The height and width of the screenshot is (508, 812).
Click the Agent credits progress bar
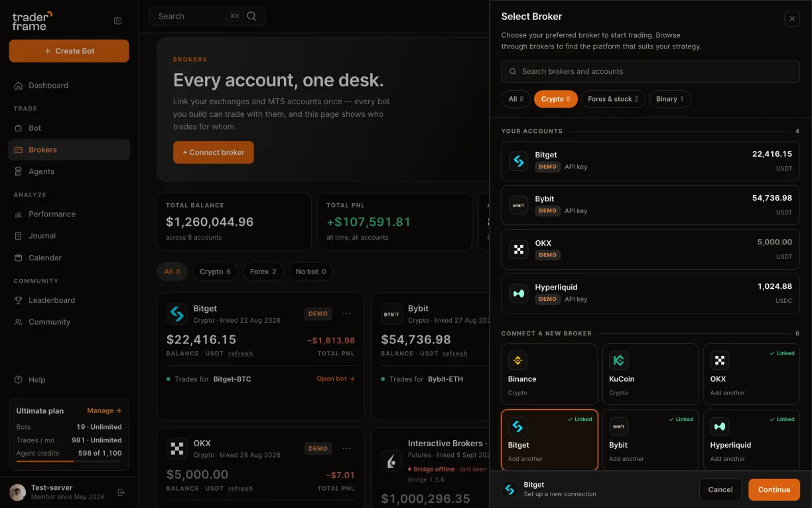point(69,461)
